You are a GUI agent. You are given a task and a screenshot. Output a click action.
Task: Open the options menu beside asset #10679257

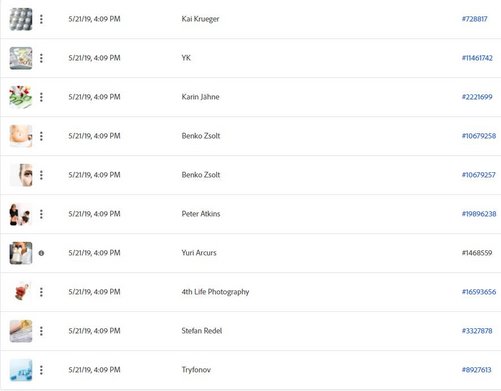click(41, 175)
